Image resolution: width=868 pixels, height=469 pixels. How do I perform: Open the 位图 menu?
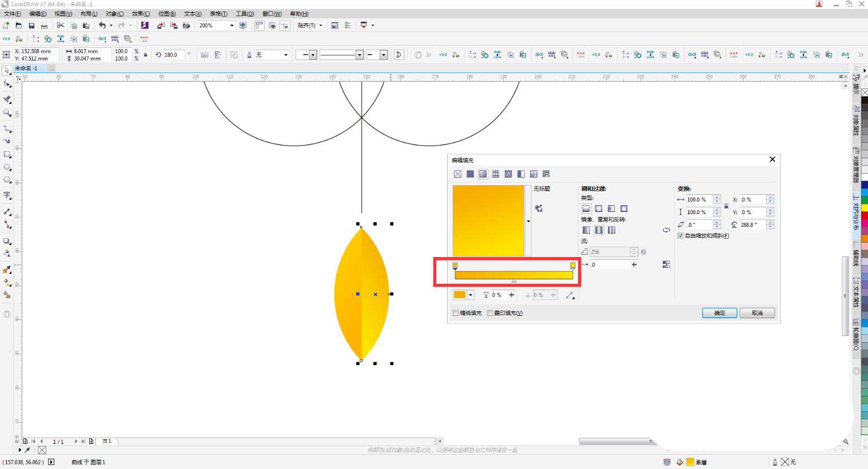166,14
